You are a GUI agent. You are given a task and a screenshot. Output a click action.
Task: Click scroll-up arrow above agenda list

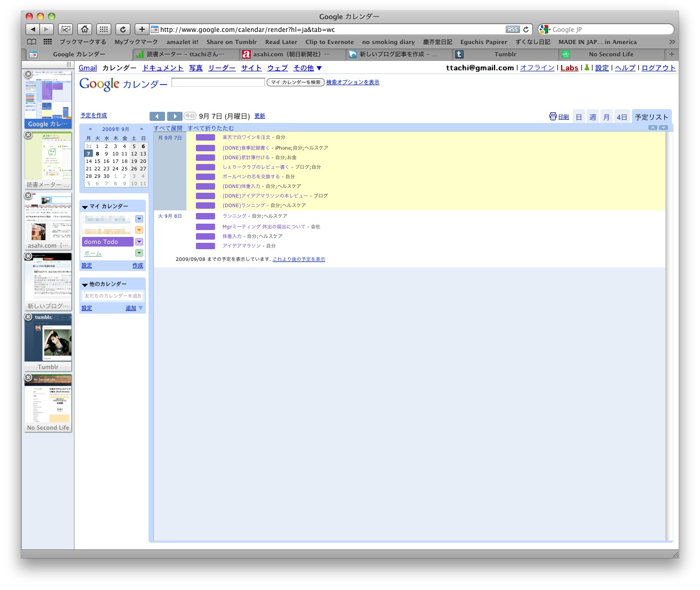tap(653, 128)
